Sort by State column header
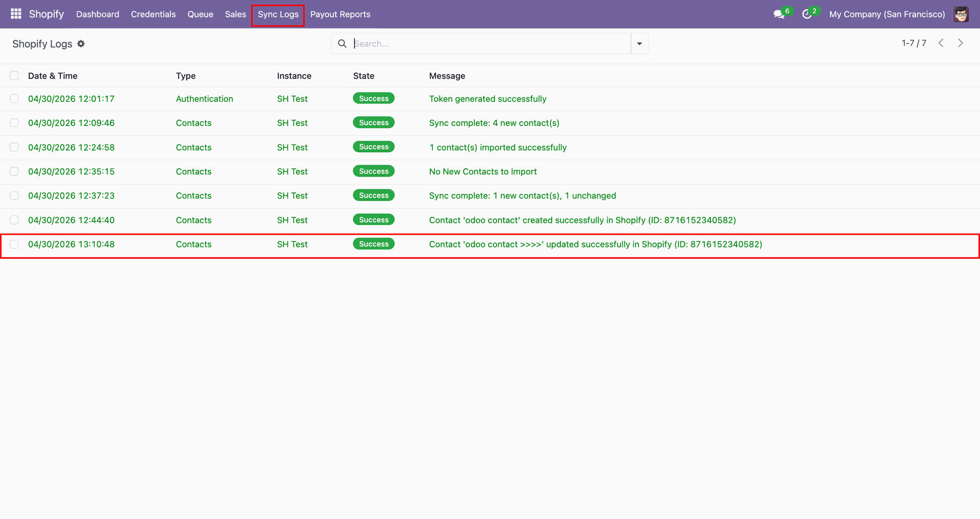 click(x=364, y=76)
